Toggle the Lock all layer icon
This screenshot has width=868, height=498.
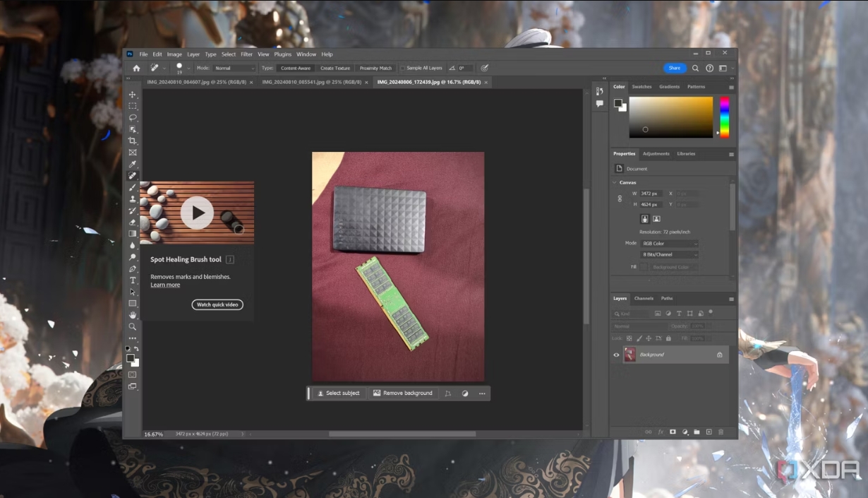pos(668,338)
